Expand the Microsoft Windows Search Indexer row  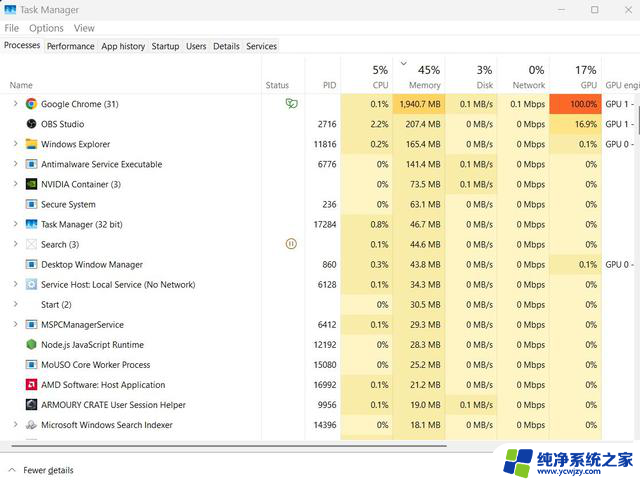[15, 424]
